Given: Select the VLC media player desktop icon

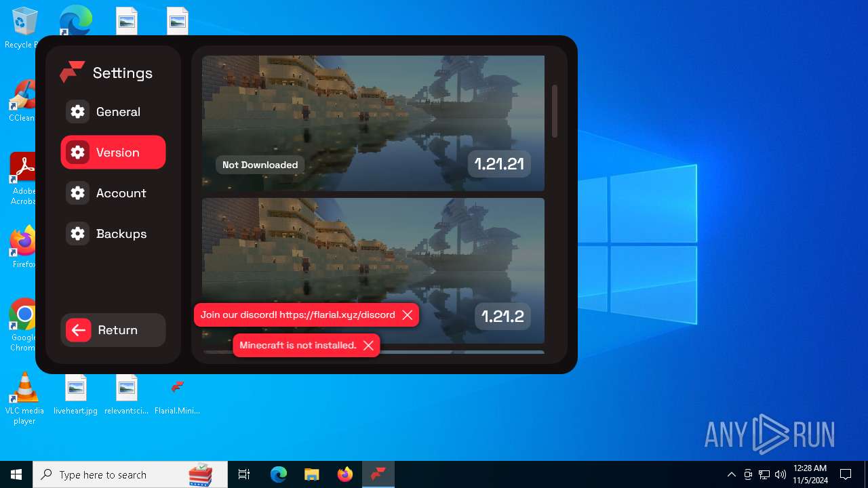Looking at the screenshot, I should (x=24, y=399).
